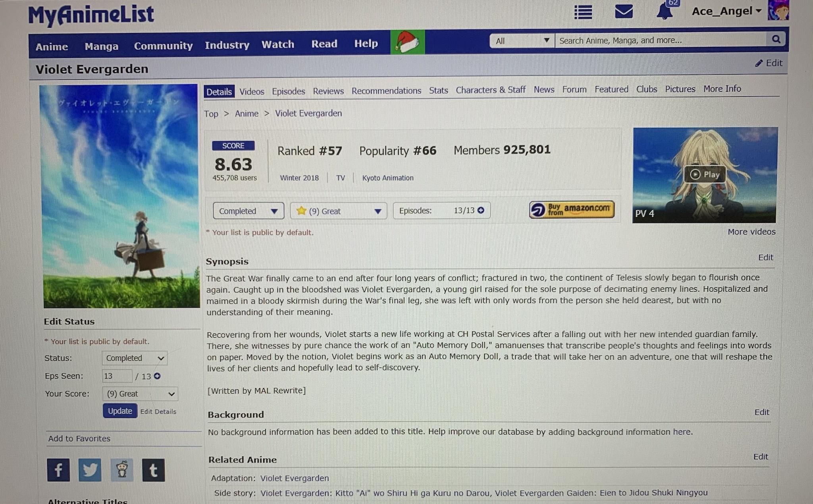Open the (9) Great rating dropdown
Image resolution: width=813 pixels, height=504 pixels.
(339, 211)
